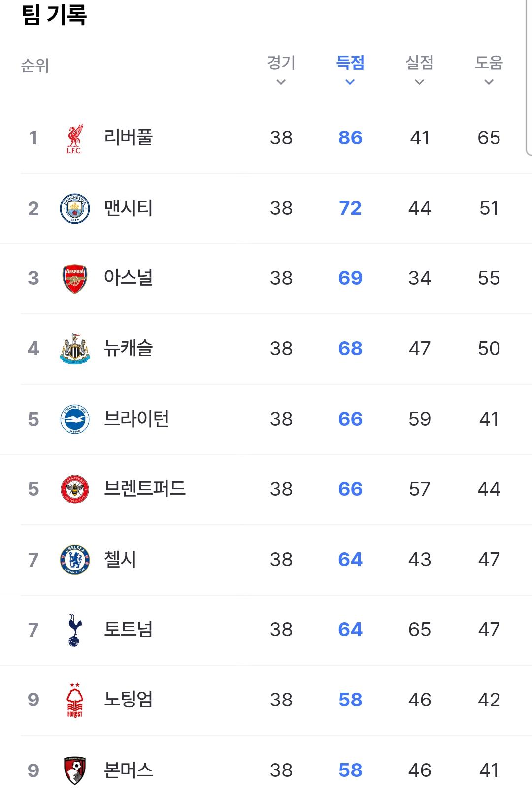Select the Newcastle crest icon

click(75, 349)
